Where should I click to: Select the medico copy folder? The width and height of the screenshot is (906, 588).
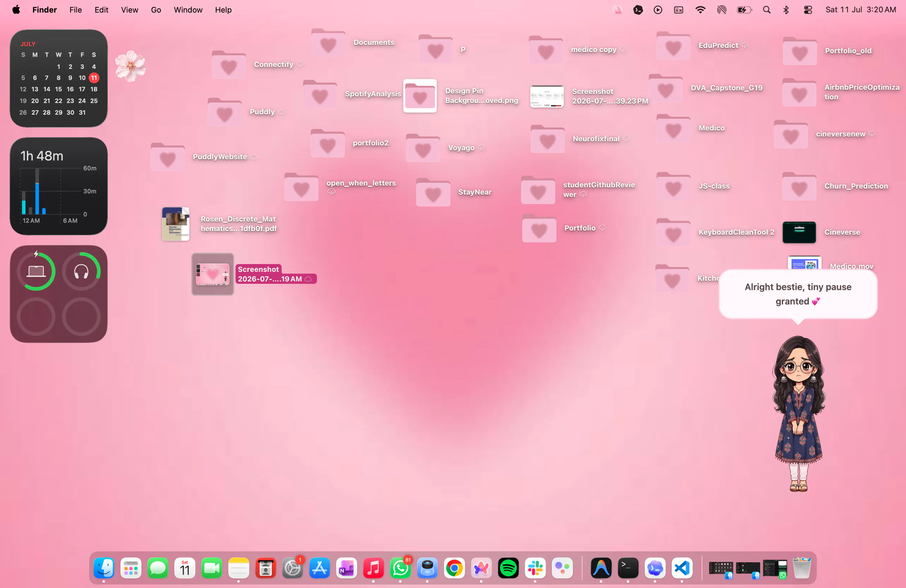[546, 50]
